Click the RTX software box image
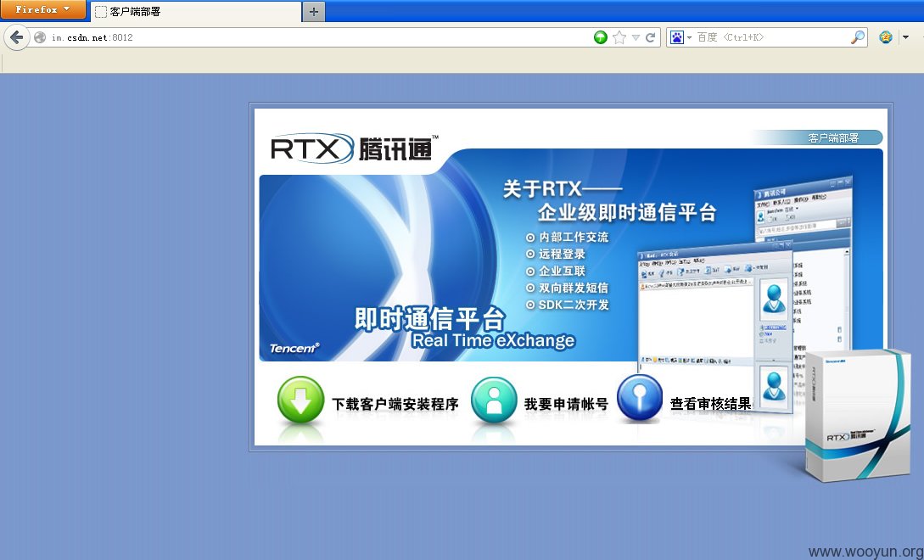Screen dimensions: 924x560 point(858,415)
